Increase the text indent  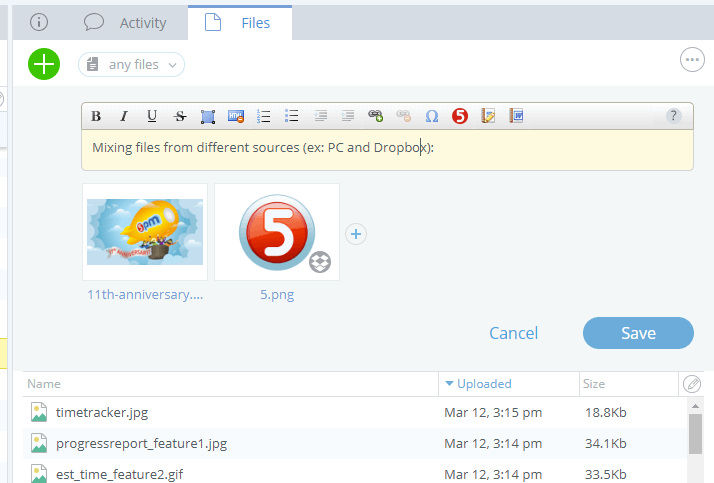pos(348,116)
